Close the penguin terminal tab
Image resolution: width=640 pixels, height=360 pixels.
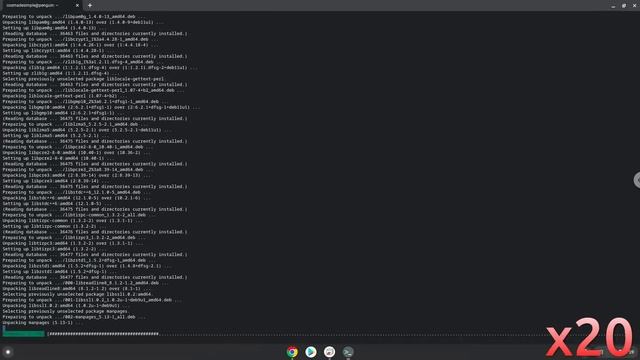(77, 5)
